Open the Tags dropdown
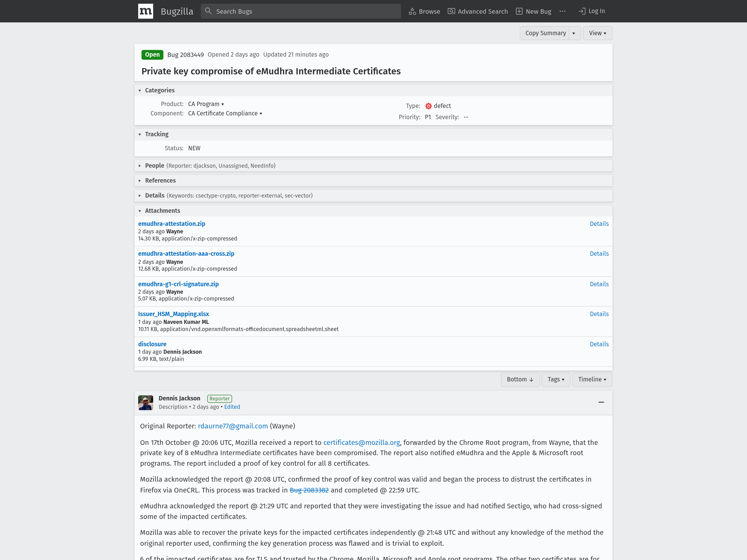 (x=556, y=380)
